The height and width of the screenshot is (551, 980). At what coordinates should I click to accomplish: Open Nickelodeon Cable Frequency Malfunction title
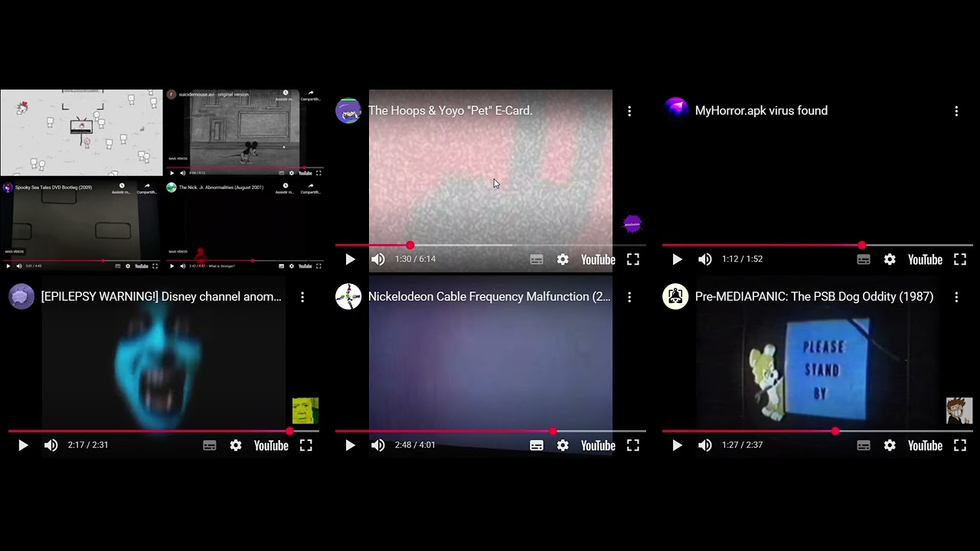489,297
